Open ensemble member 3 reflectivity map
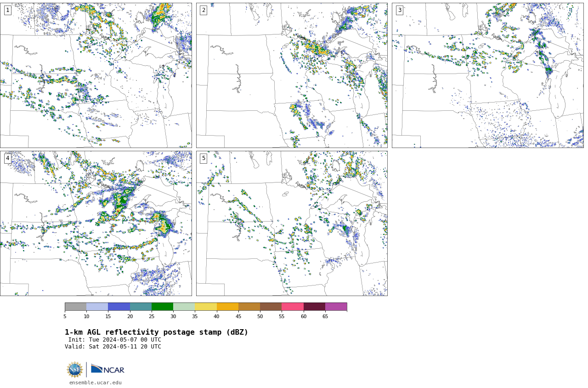This screenshot has height=388, width=588. pyautogui.click(x=487, y=75)
